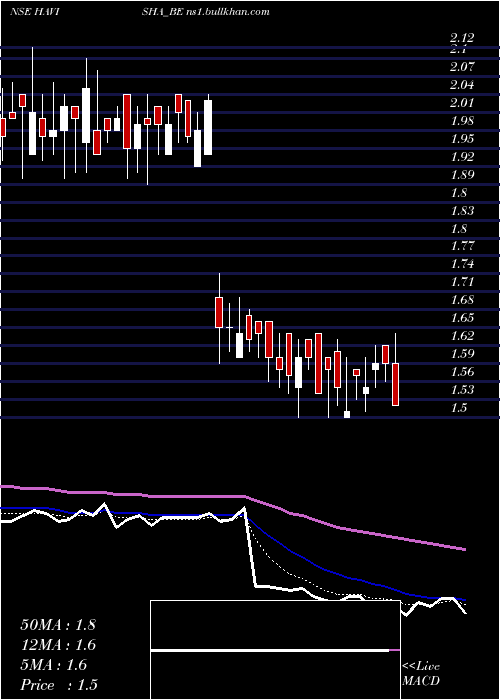
Task: Click the 1.83 price axis label
Action: (462, 211)
